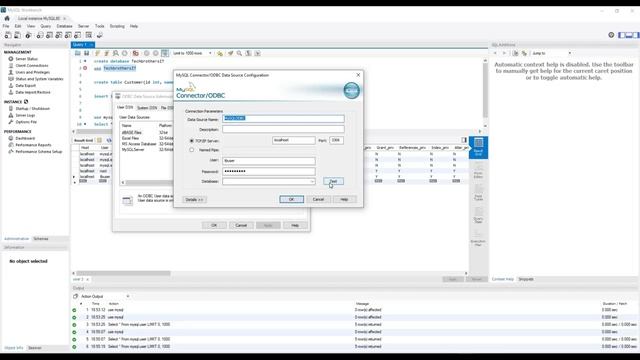Open Data Export in Navigator

pyautogui.click(x=26, y=86)
